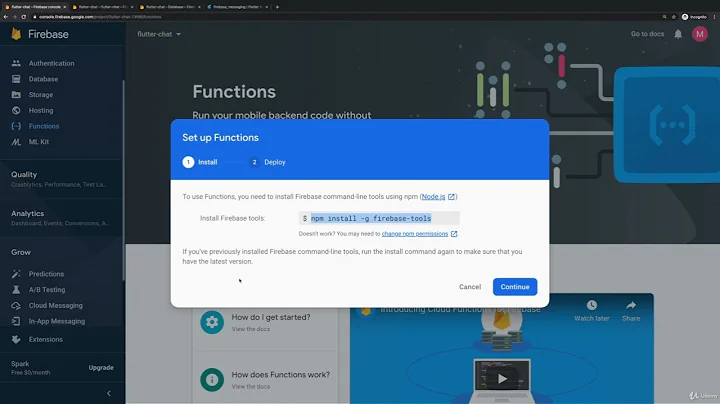Open the Cloud Messaging icon
Screen dimensions: 720x404
(x=16, y=305)
